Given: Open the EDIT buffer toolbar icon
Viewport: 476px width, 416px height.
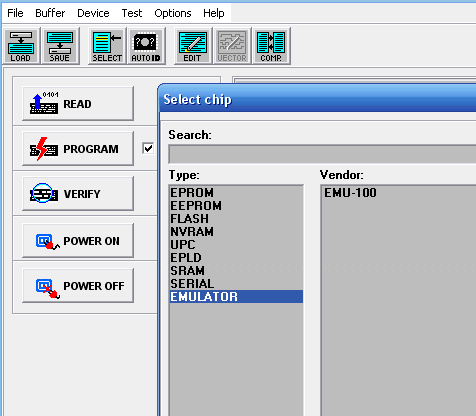Looking at the screenshot, I should (x=193, y=46).
